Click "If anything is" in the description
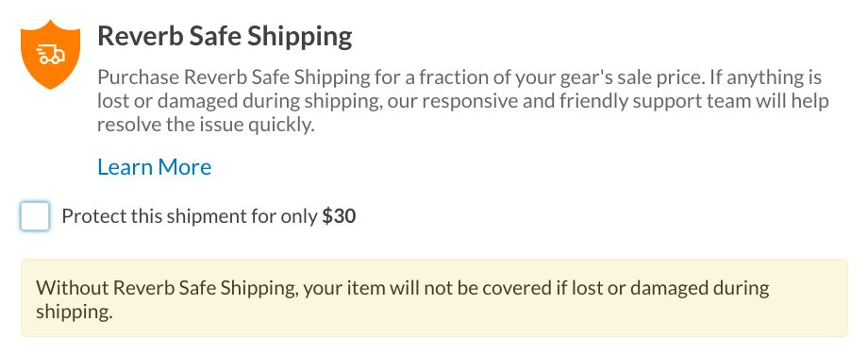This screenshot has height=356, width=868. (x=766, y=77)
